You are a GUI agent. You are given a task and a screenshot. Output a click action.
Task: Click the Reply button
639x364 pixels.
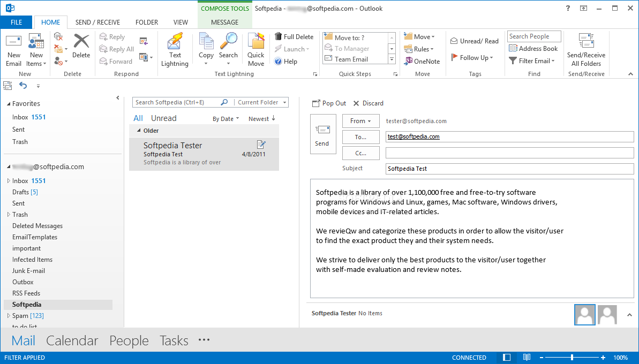pyautogui.click(x=112, y=36)
